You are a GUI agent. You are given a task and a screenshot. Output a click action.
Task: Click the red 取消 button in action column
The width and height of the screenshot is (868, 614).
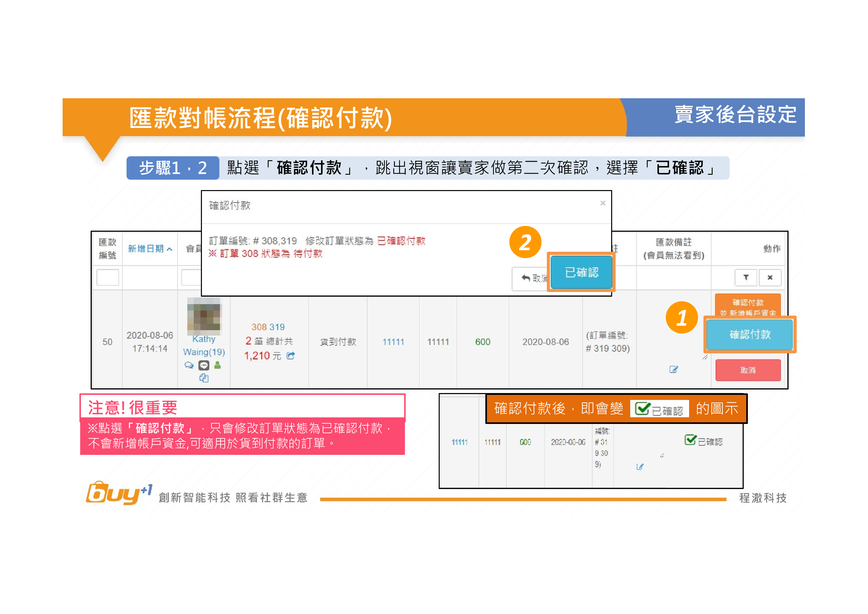(747, 370)
